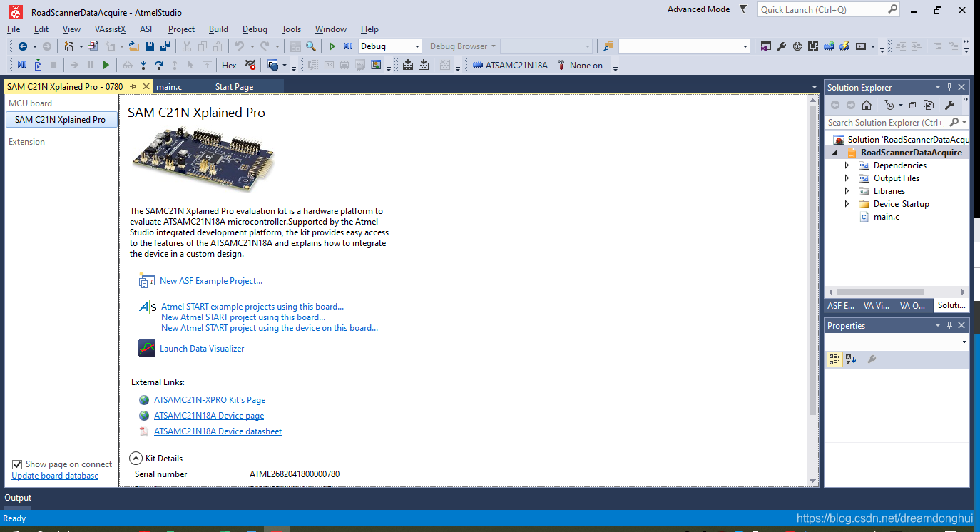Click the Find in Files magnifier icon
The width and height of the screenshot is (980, 532).
[311, 46]
